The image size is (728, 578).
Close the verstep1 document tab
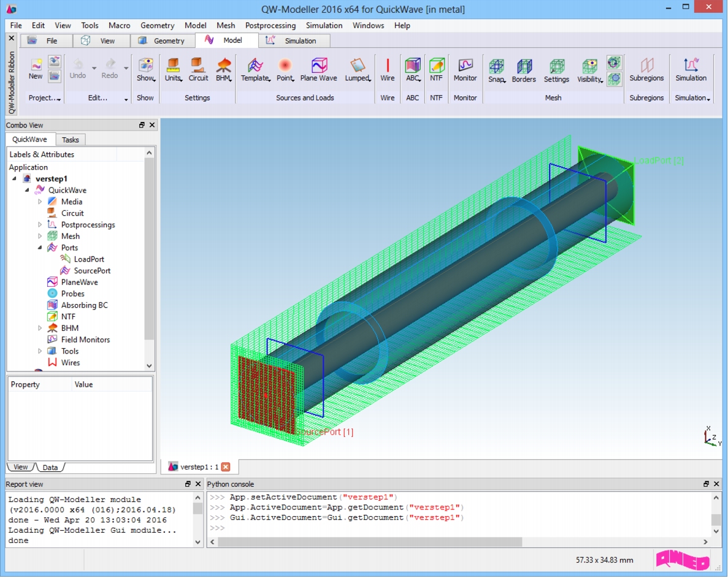(226, 466)
